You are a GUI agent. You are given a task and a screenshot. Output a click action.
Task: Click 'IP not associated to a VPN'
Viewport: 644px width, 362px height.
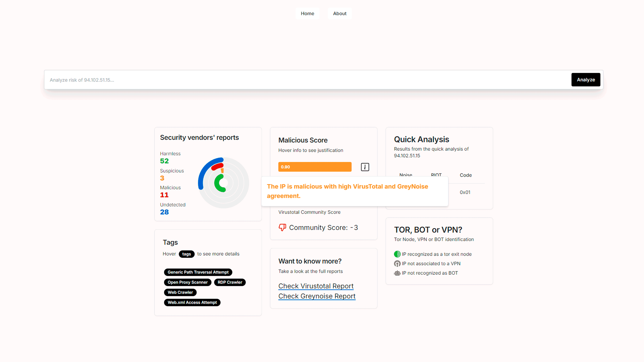point(431,264)
